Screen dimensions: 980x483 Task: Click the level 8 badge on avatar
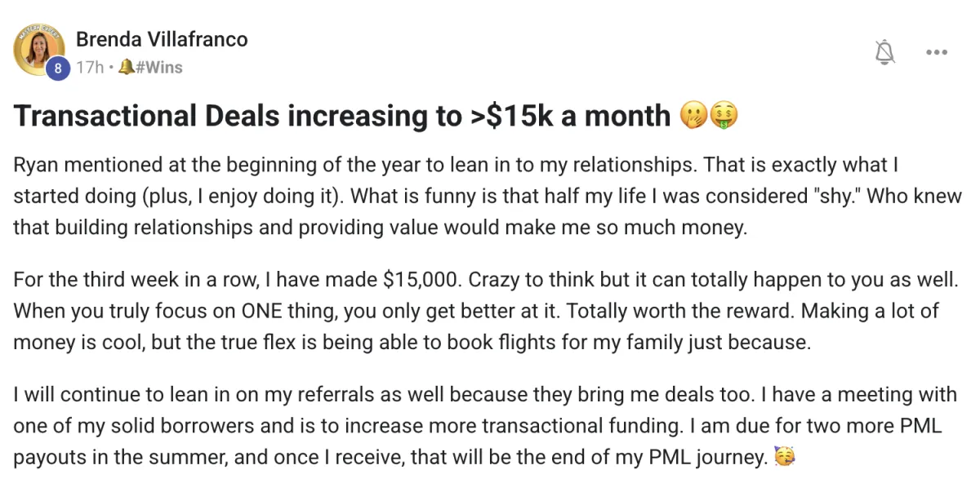click(57, 69)
